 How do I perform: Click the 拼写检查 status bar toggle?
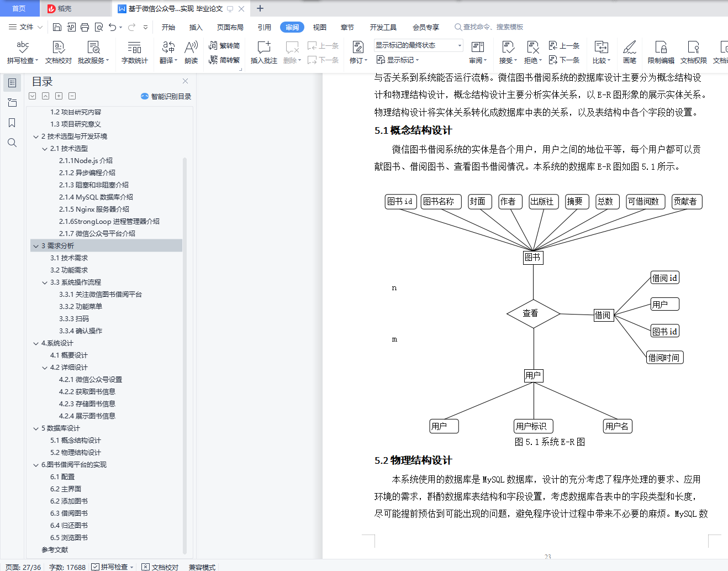pos(113,567)
